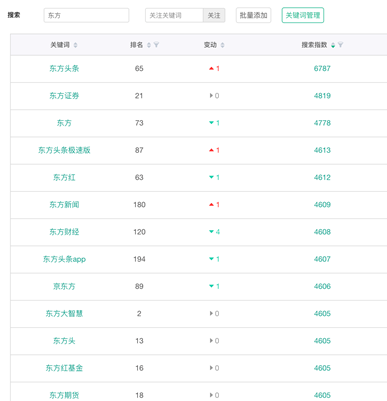The height and width of the screenshot is (401, 387).
Task: Open the keyword 东方新闻
Action: coord(64,205)
